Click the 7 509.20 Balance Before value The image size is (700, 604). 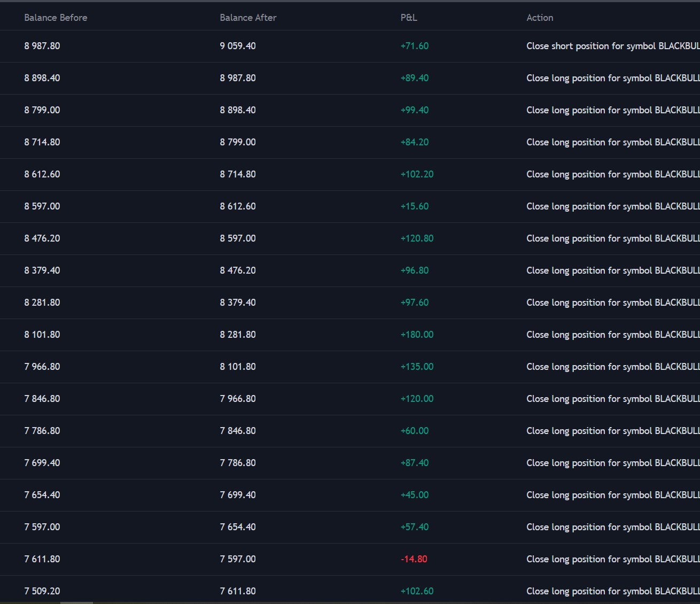[42, 591]
